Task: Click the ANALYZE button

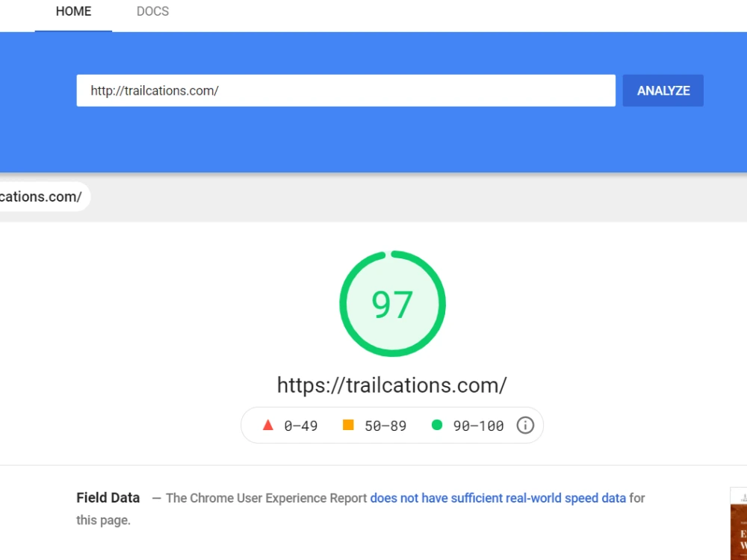Action: [x=663, y=90]
